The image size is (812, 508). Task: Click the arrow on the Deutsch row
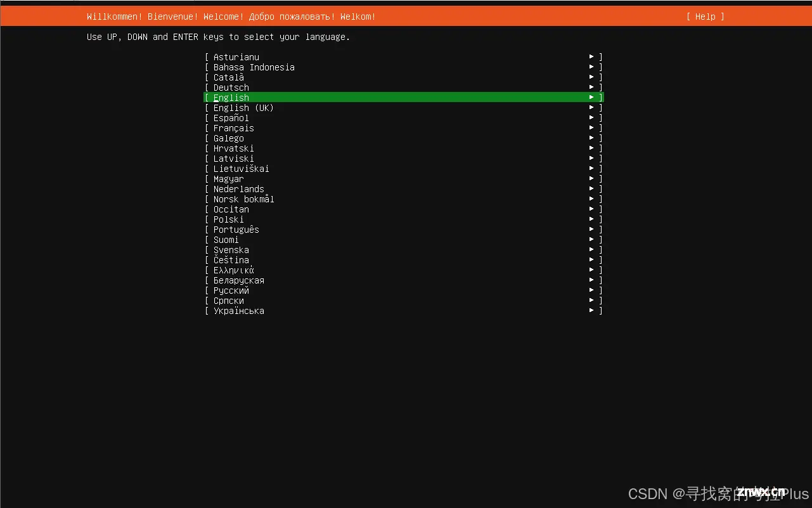pyautogui.click(x=591, y=88)
